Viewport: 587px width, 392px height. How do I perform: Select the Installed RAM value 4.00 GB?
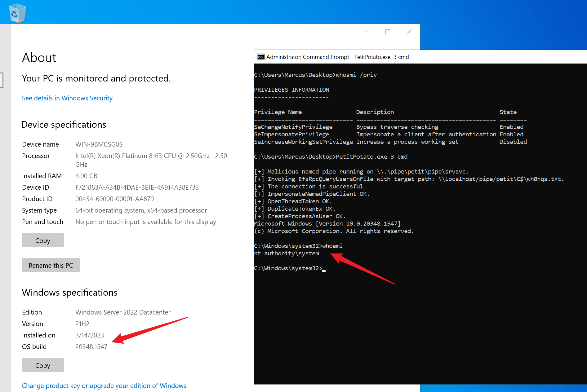tap(86, 176)
